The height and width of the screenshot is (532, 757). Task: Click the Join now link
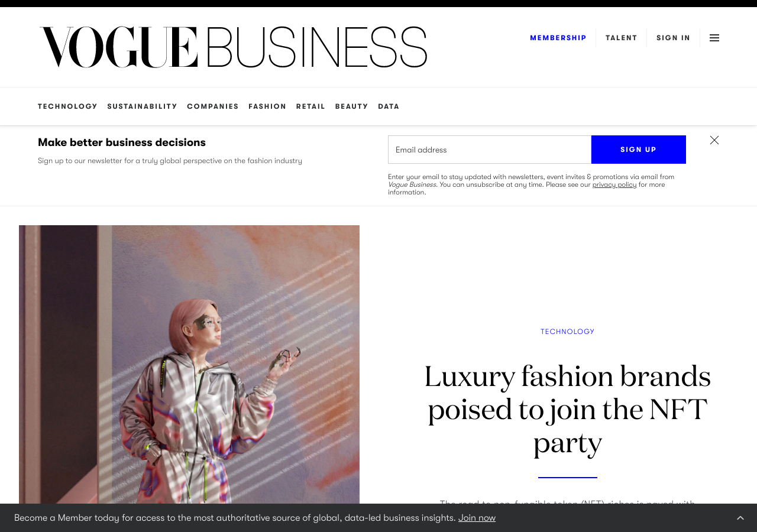(x=477, y=518)
